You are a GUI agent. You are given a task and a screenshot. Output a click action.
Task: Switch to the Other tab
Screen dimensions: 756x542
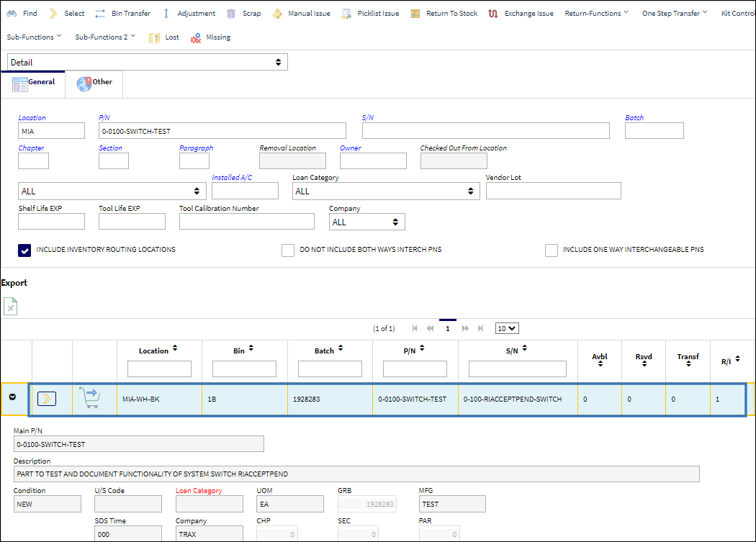pos(94,84)
